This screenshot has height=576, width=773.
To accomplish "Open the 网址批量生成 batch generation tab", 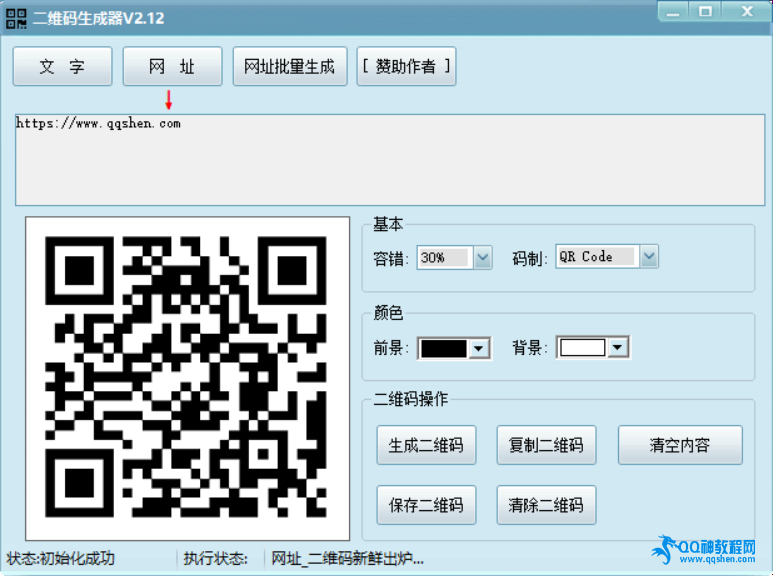I will pos(290,66).
